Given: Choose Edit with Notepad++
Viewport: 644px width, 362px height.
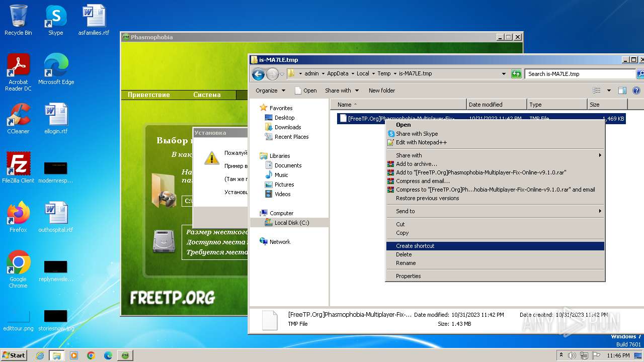Looking at the screenshot, I should click(x=495, y=142).
